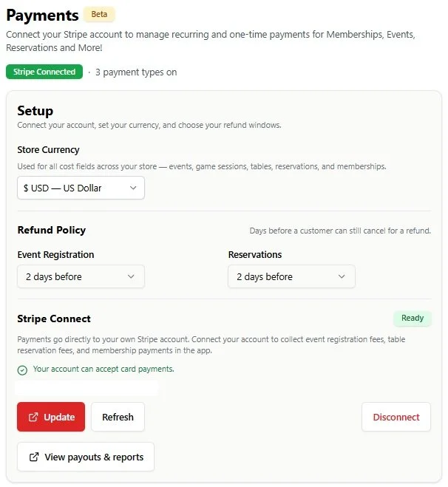Click the green checkmark circle icon
This screenshot has height=487, width=448.
click(x=22, y=370)
